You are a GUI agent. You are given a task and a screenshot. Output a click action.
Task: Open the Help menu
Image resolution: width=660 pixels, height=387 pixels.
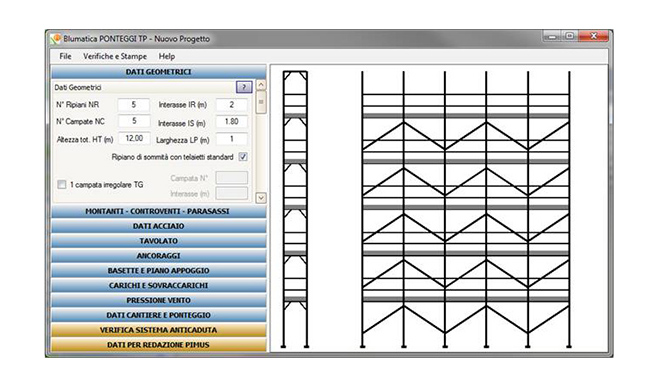tap(167, 56)
